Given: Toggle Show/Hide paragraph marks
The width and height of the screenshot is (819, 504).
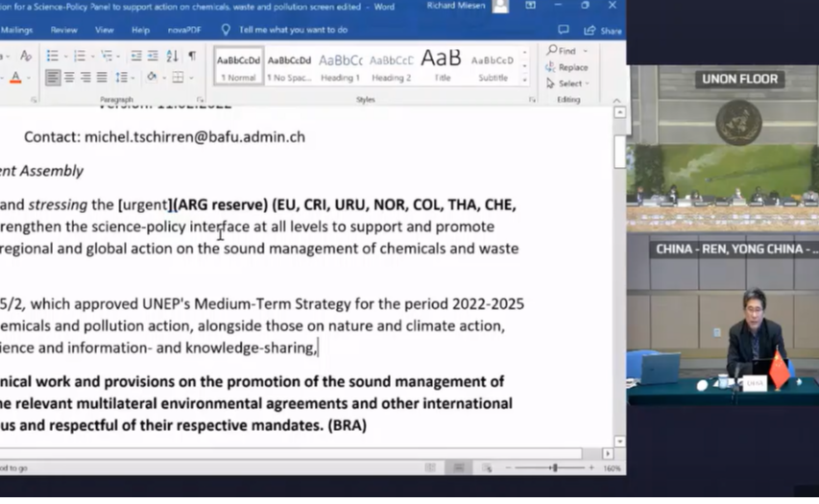Looking at the screenshot, I should point(192,56).
